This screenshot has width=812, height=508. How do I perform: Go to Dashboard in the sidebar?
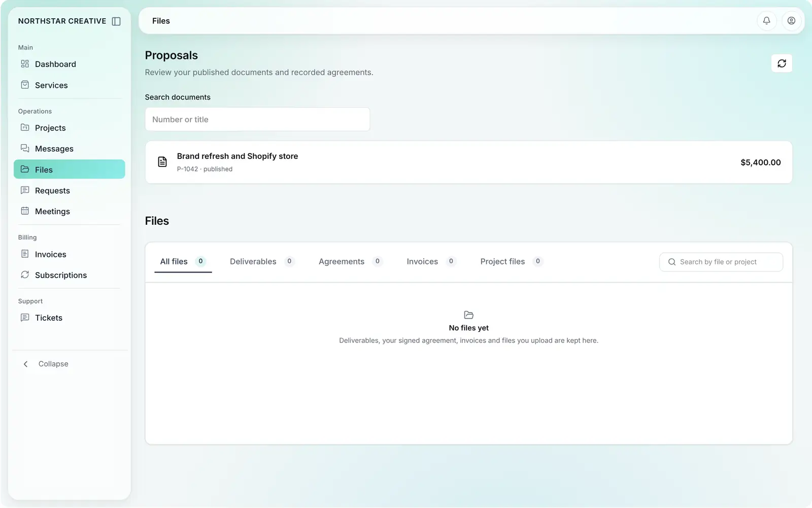click(x=55, y=64)
